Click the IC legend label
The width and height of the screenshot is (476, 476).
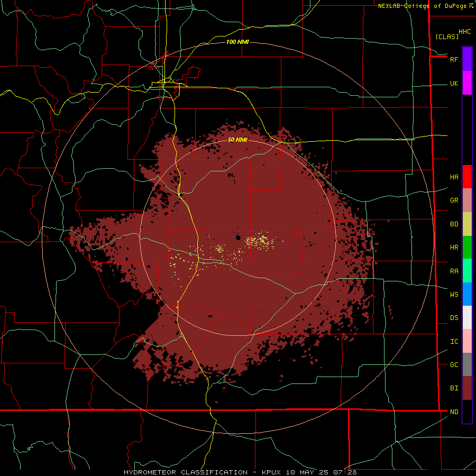pyautogui.click(x=454, y=342)
